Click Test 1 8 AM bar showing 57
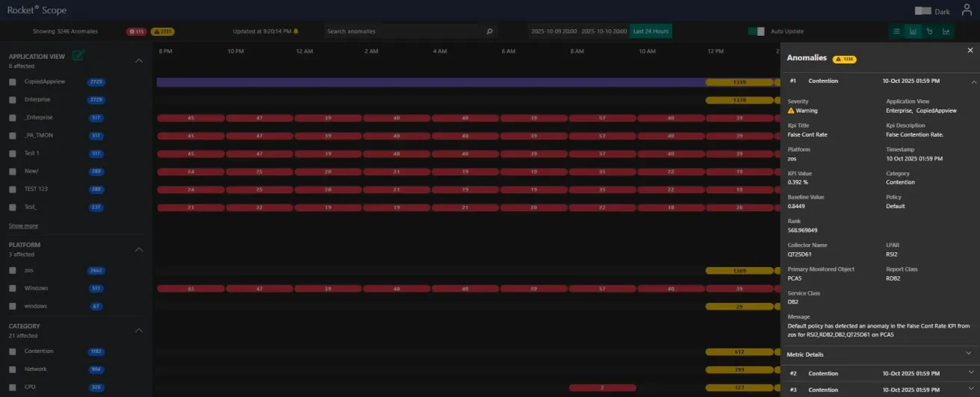 [x=602, y=154]
